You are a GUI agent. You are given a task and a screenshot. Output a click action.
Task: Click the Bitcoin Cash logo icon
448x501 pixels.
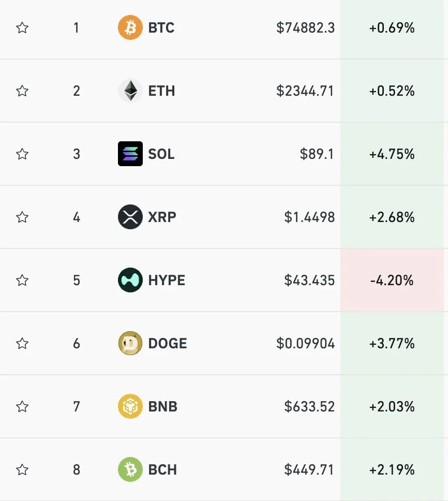[130, 469]
